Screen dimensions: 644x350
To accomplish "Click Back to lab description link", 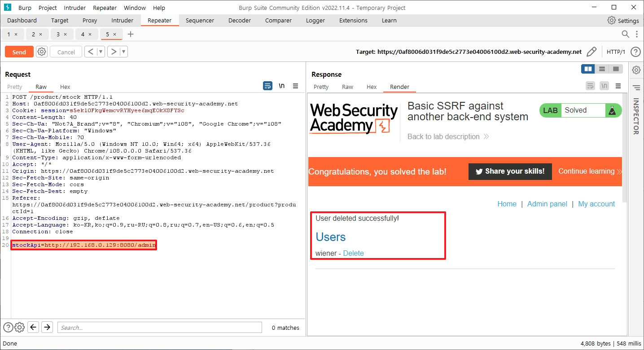I will click(448, 136).
